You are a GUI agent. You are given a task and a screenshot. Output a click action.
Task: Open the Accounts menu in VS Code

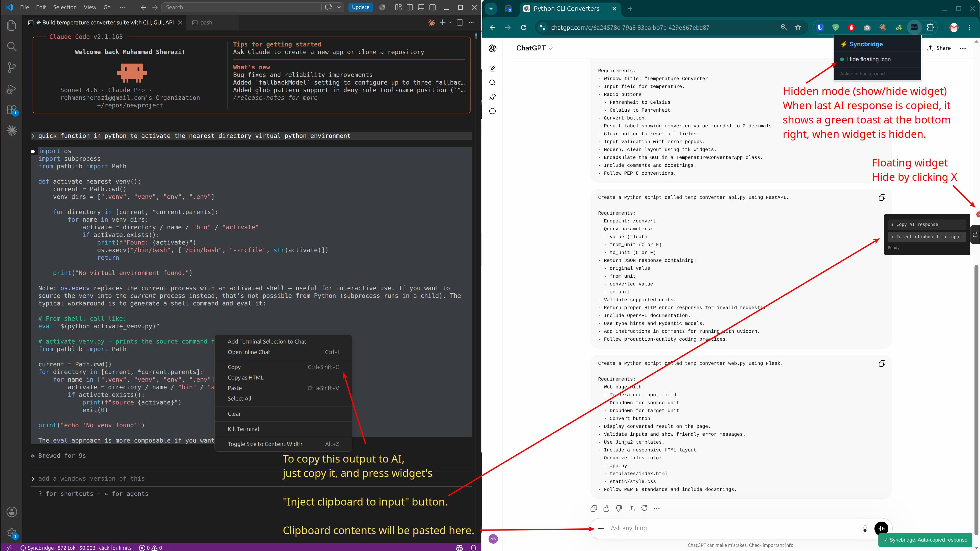click(x=12, y=512)
